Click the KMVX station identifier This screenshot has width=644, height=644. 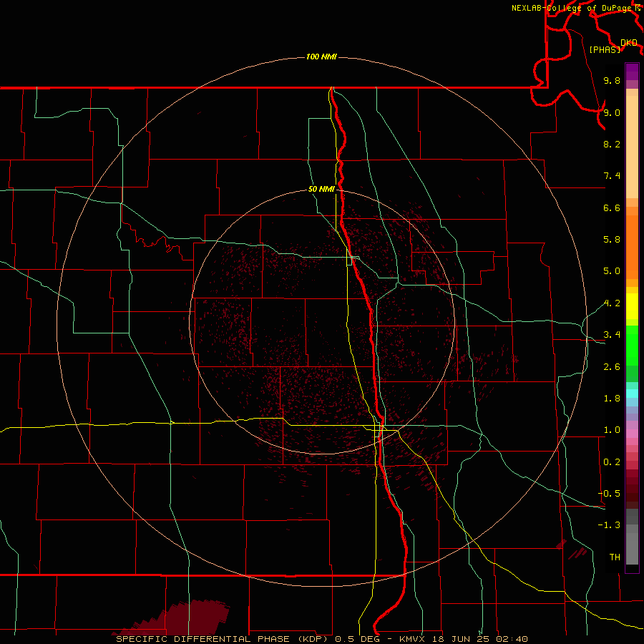point(412,639)
